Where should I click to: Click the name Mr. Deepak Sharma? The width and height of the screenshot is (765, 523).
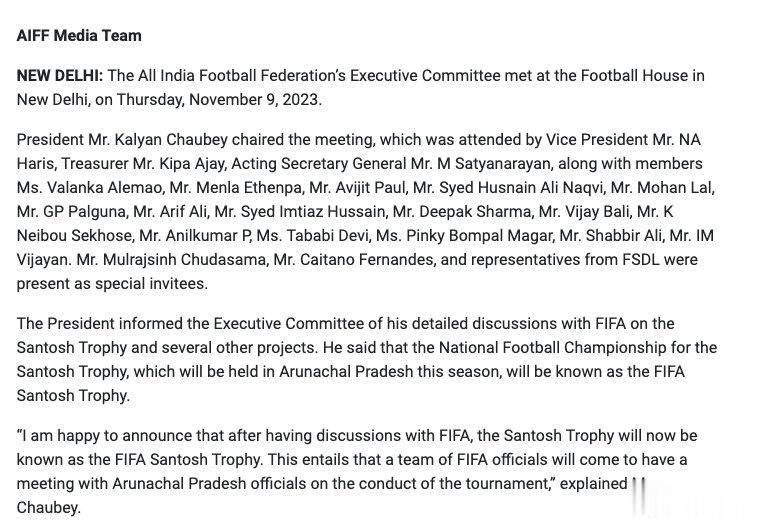click(x=462, y=211)
